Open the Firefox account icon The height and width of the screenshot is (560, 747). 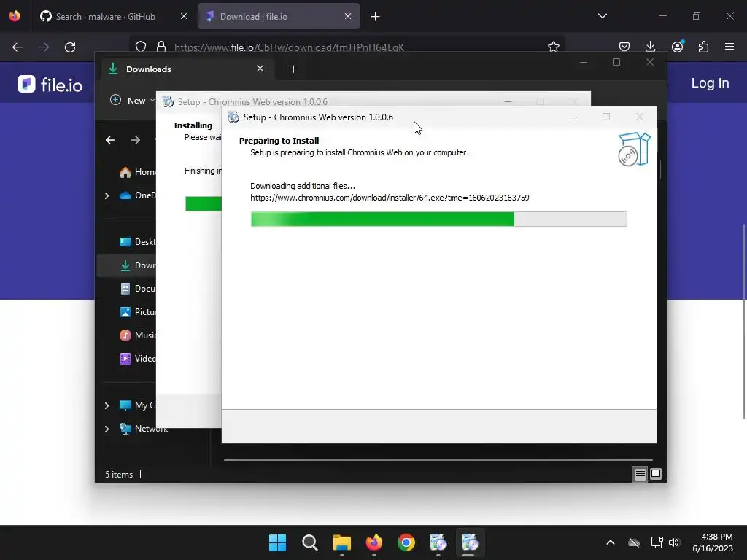[x=677, y=47]
